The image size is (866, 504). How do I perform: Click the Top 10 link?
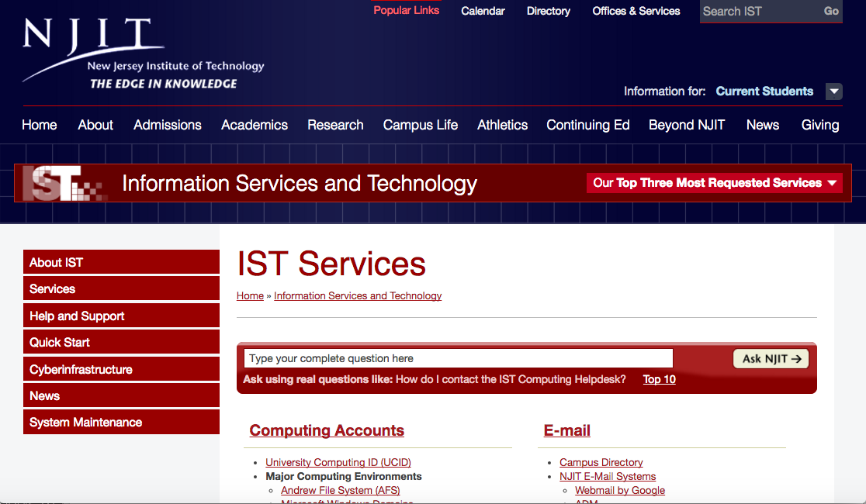pyautogui.click(x=659, y=379)
